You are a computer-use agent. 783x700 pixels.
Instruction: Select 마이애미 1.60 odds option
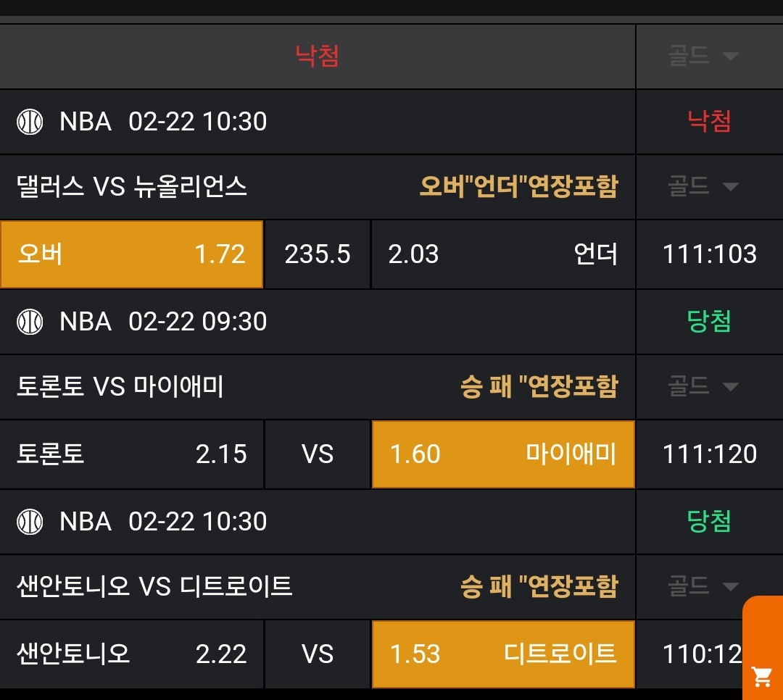(x=502, y=454)
